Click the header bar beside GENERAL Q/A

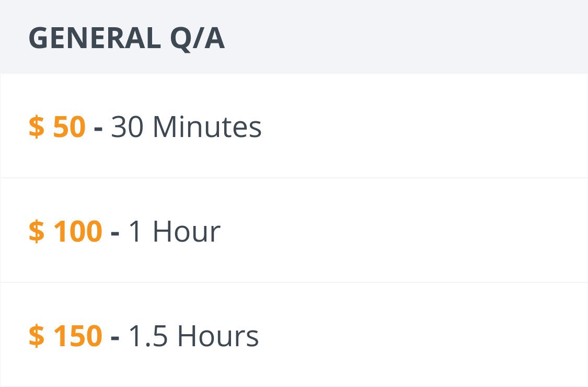coord(405,38)
